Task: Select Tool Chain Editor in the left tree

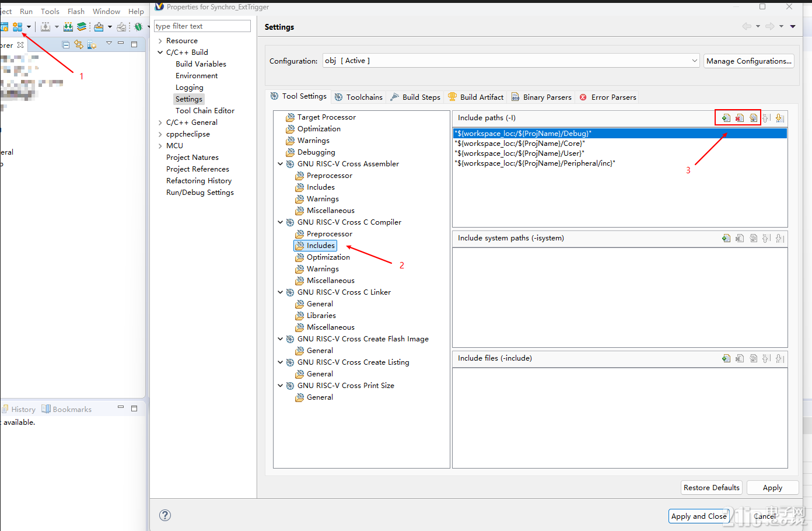Action: click(x=205, y=111)
